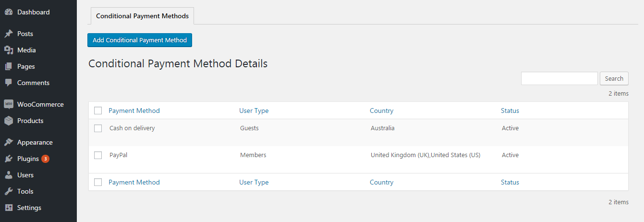Focus the search input field
The height and width of the screenshot is (222, 644).
(559, 79)
